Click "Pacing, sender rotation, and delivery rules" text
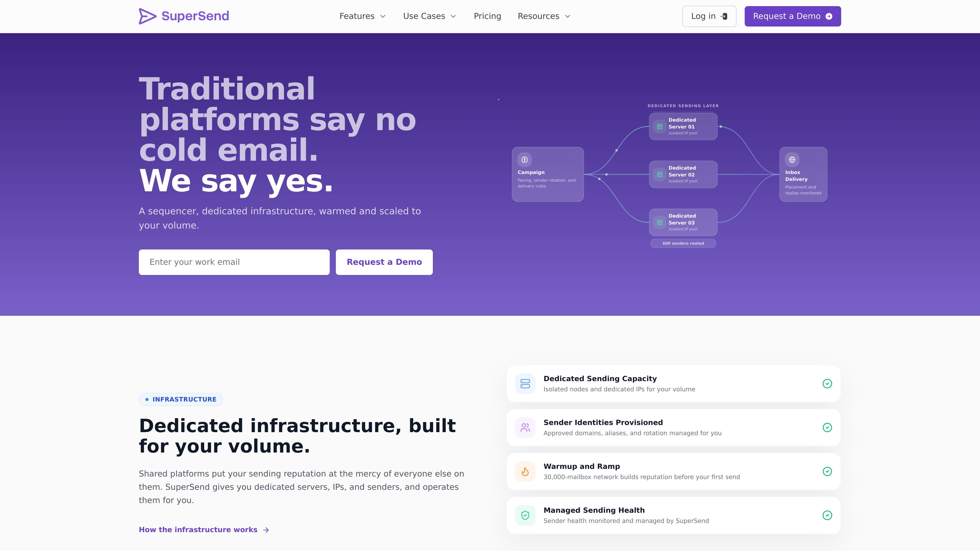This screenshot has width=980, height=551. (546, 183)
